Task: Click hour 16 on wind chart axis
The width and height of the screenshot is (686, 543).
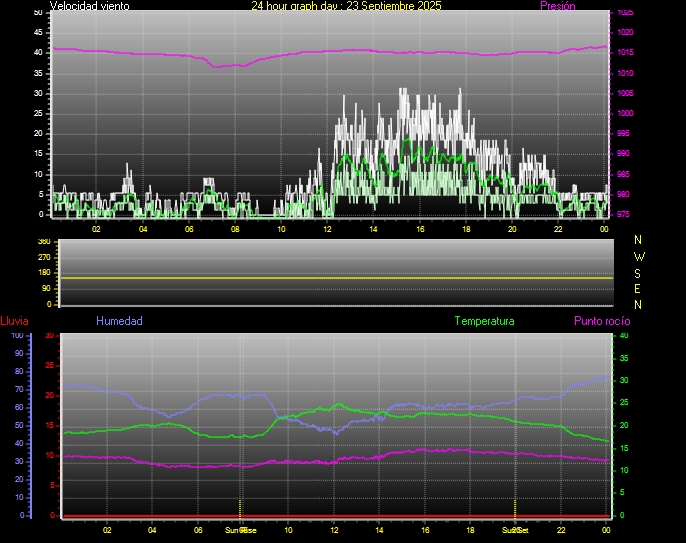Action: pyautogui.click(x=420, y=229)
